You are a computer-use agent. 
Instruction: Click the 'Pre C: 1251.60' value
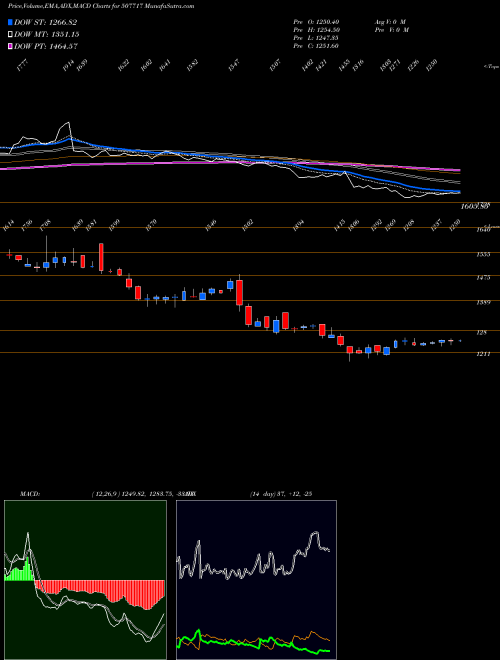(316, 46)
